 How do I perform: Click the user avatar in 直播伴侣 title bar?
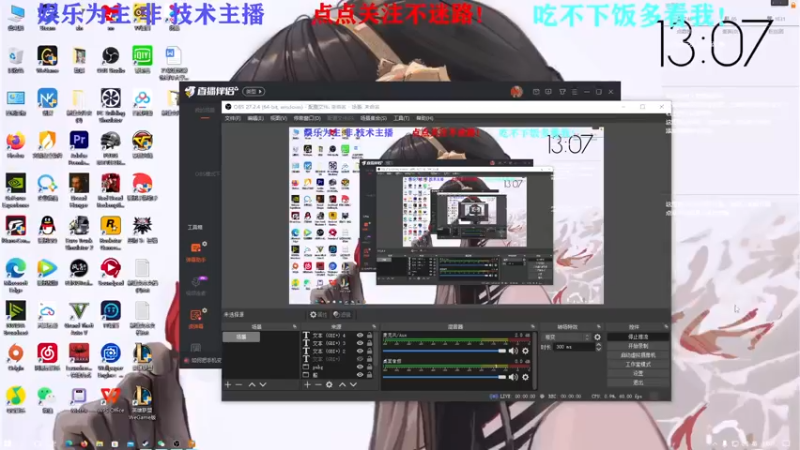[516, 92]
